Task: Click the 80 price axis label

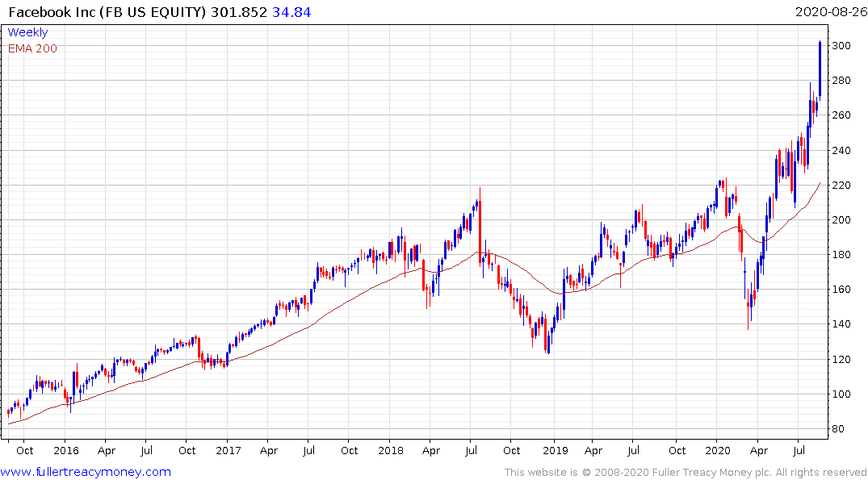Action: tap(838, 428)
